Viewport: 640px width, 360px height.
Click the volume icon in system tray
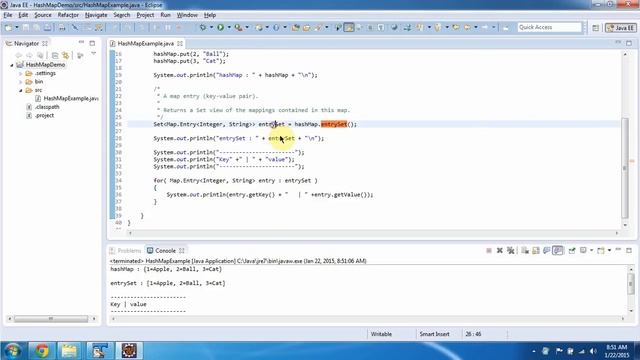tap(593, 351)
